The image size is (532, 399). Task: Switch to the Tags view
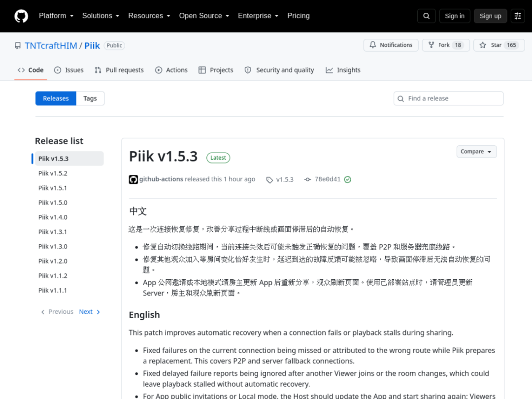pyautogui.click(x=90, y=99)
